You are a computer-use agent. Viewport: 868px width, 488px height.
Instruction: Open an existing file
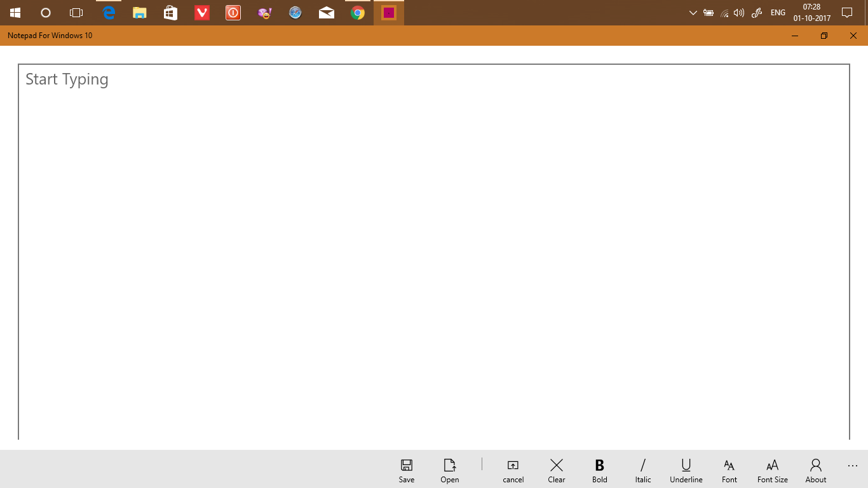click(449, 470)
